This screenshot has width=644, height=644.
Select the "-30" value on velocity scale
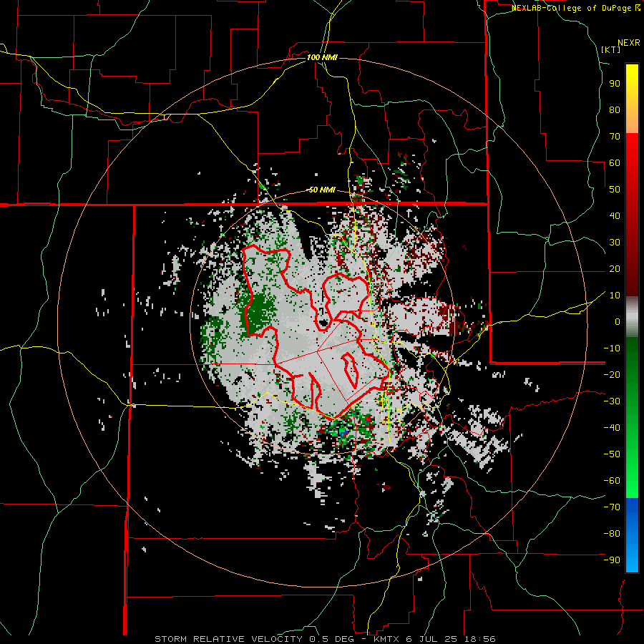(612, 401)
